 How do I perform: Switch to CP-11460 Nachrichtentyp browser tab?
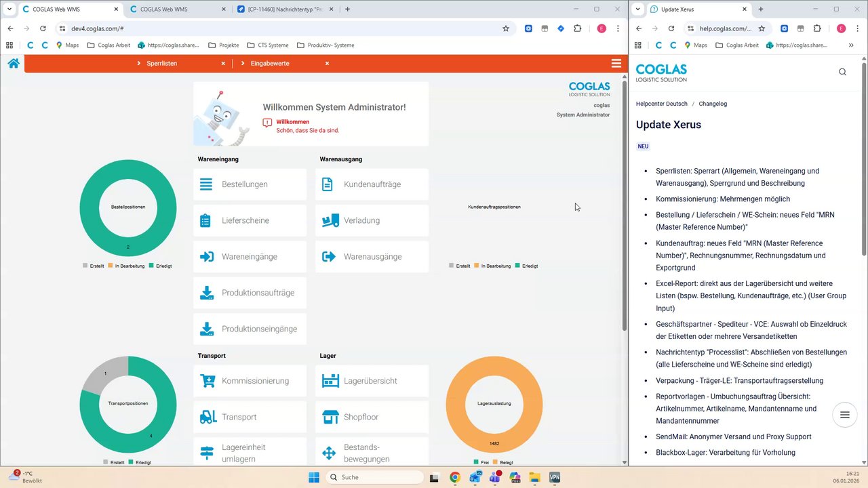(x=285, y=9)
